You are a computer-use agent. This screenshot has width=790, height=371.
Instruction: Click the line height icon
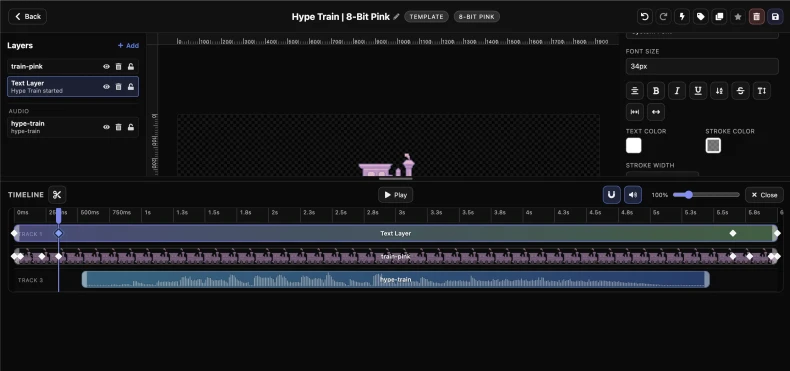pyautogui.click(x=719, y=91)
